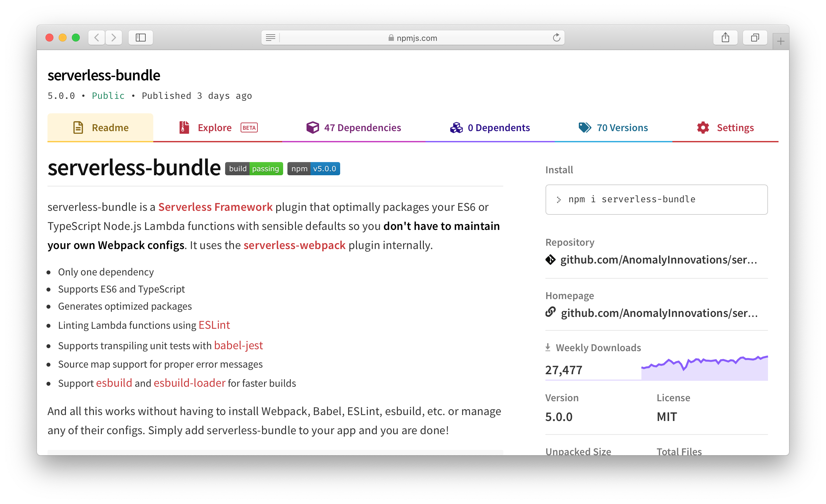Reload the page with the refresh icon

tap(556, 38)
